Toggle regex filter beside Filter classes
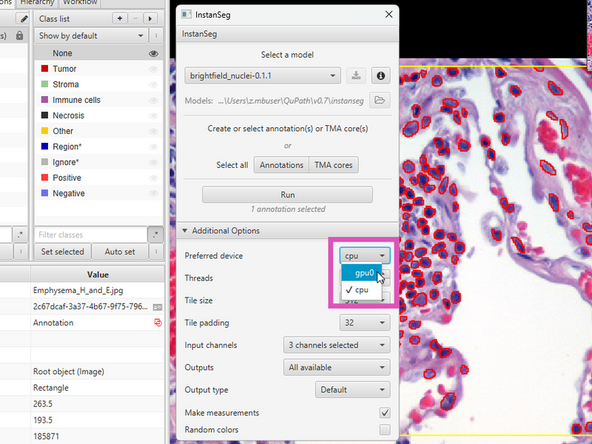The width and height of the screenshot is (592, 444). [x=155, y=234]
